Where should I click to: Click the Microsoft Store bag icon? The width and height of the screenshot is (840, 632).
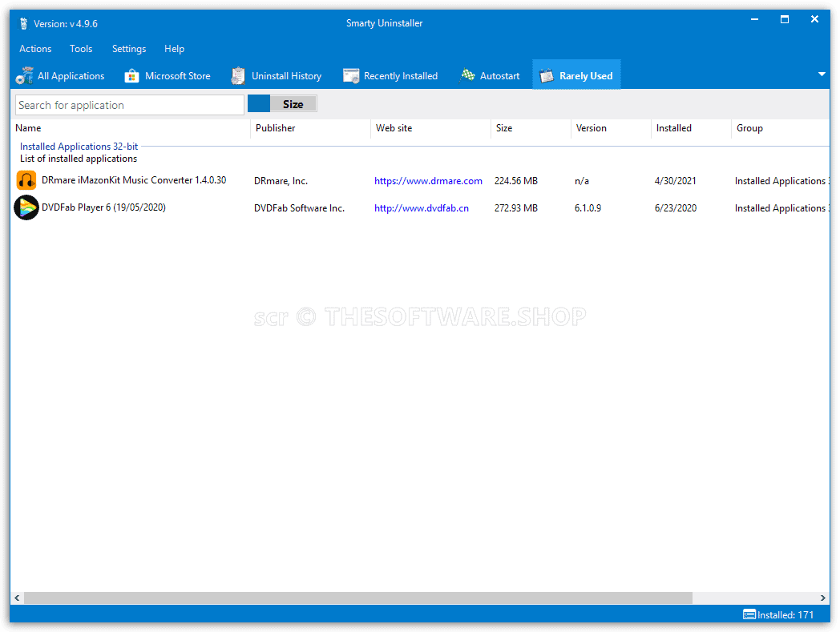[x=131, y=76]
